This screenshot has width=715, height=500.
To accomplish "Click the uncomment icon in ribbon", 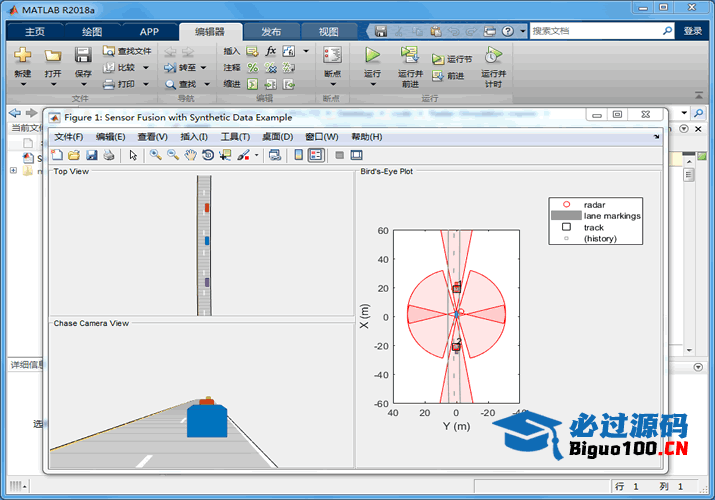I will pyautogui.click(x=270, y=67).
